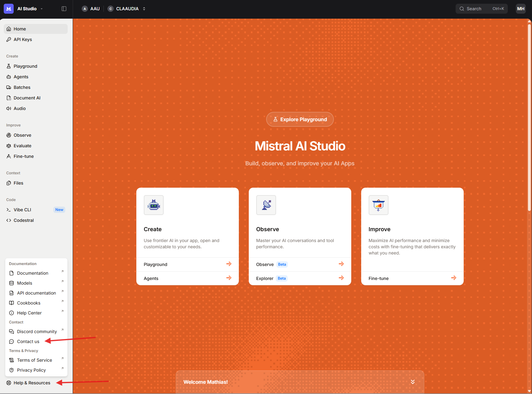Open the API Keys page
532x394 pixels.
(x=22, y=39)
